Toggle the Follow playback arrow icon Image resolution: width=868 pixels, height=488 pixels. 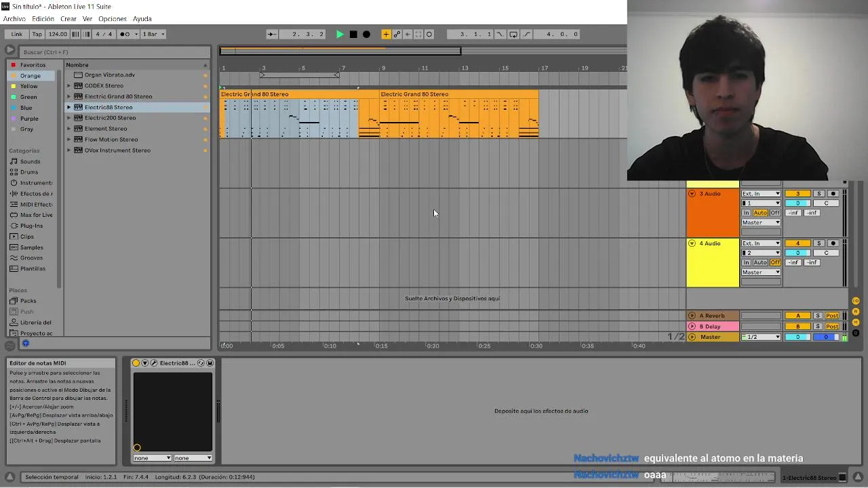coord(272,34)
